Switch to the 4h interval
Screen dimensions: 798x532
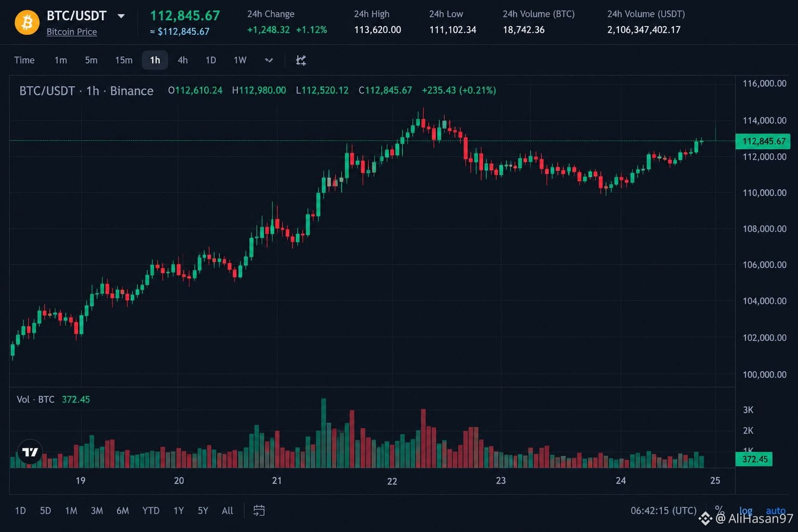[x=182, y=60]
